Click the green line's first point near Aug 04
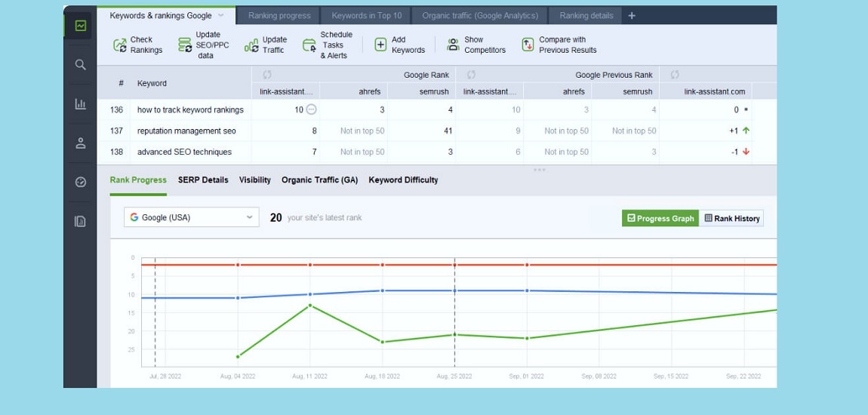Image resolution: width=868 pixels, height=415 pixels. point(238,356)
